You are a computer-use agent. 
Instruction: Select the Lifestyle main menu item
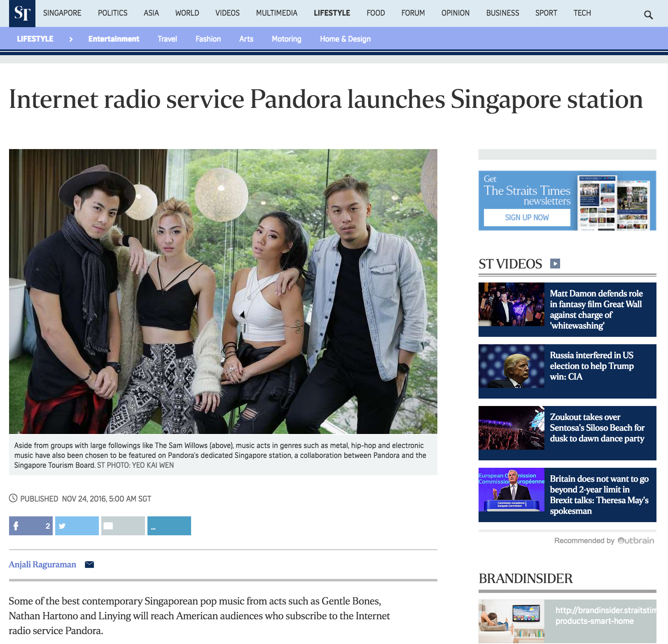(x=332, y=13)
